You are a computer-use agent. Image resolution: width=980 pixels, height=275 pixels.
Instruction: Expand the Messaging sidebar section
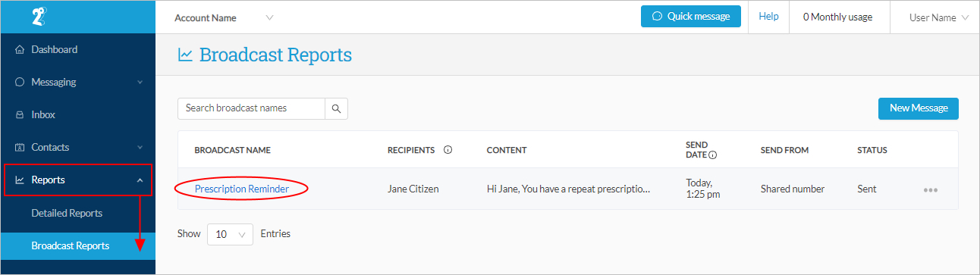pyautogui.click(x=77, y=83)
